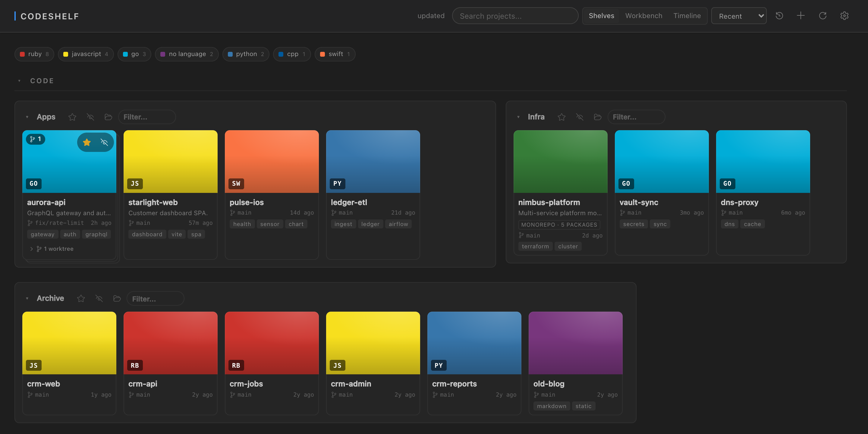The image size is (868, 434).
Task: Click GO language badge on aurora-api
Action: pos(34,184)
